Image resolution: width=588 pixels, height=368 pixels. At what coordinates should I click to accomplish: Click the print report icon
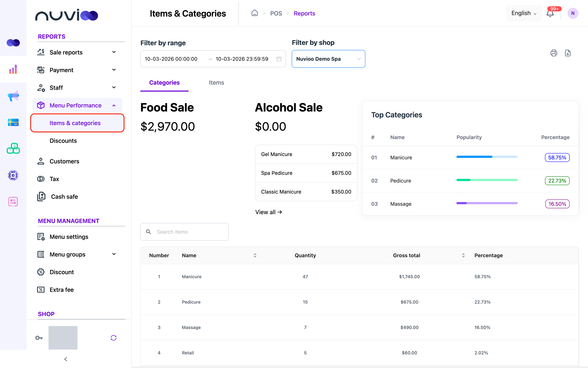click(553, 53)
